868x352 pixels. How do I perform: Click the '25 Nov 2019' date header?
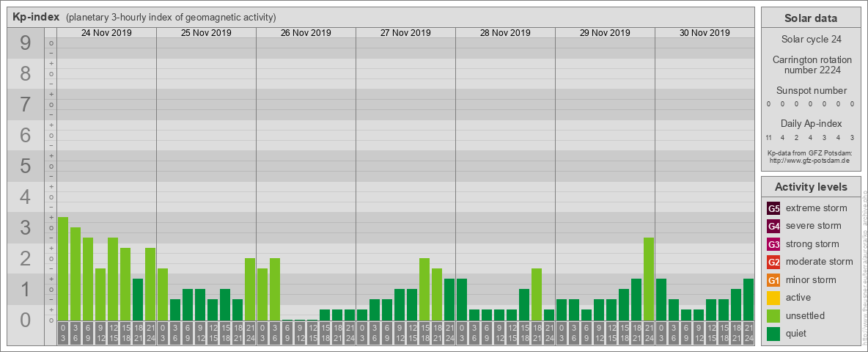click(x=206, y=33)
